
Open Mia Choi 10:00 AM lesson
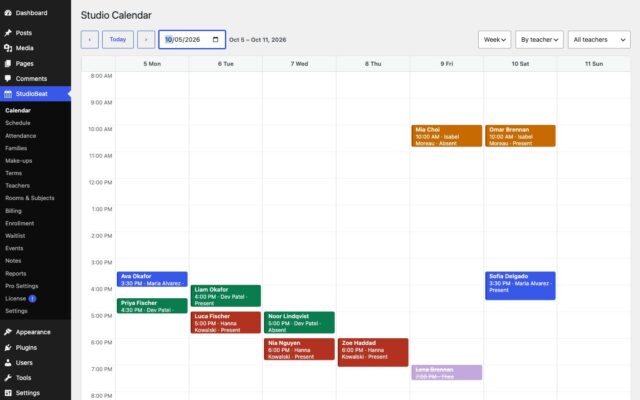[447, 136]
